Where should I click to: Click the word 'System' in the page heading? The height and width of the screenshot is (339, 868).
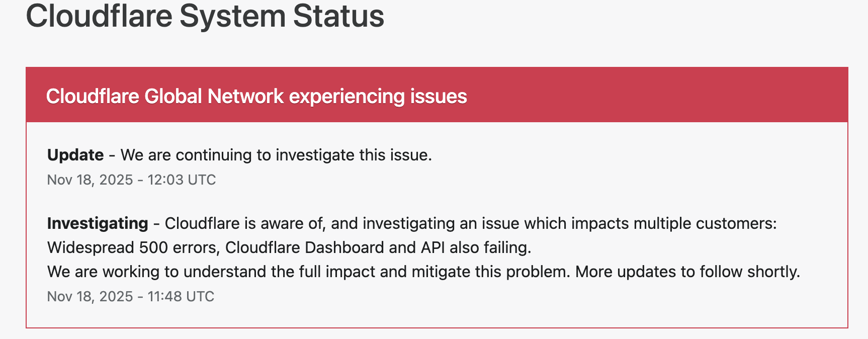click(x=232, y=16)
